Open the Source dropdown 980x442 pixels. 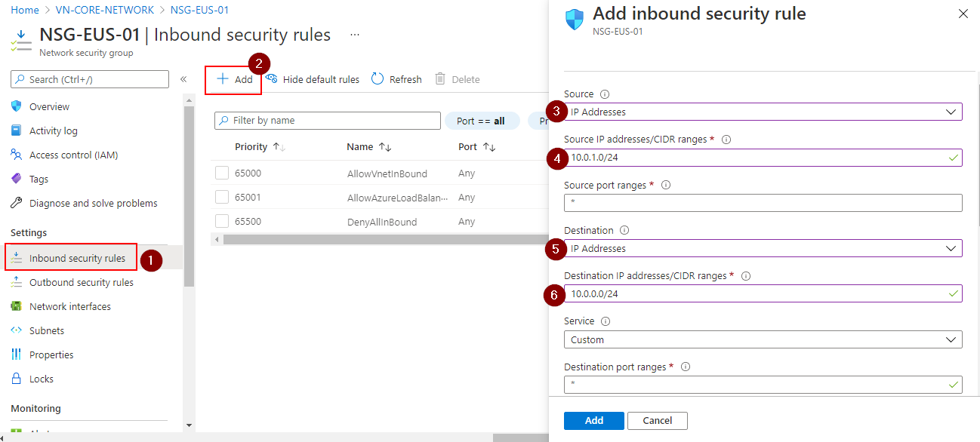763,112
